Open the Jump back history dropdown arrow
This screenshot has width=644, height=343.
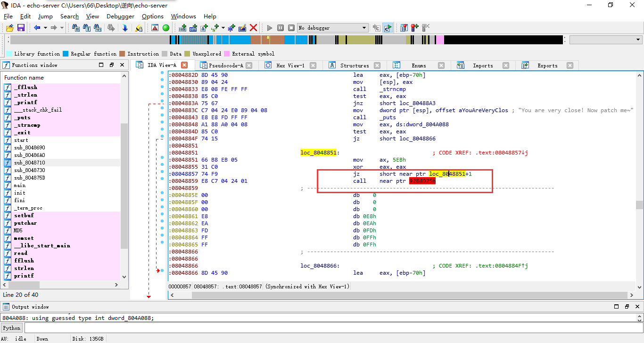click(x=45, y=28)
